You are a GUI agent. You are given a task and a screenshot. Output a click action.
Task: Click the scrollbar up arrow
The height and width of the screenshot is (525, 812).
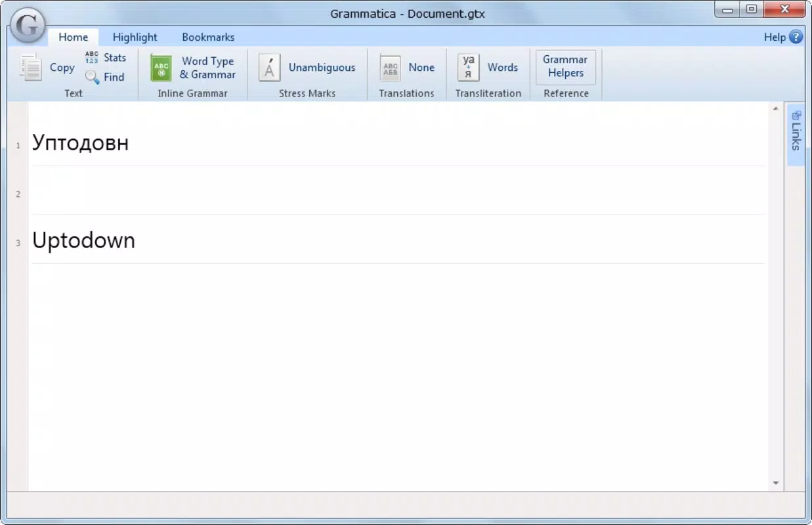(775, 108)
